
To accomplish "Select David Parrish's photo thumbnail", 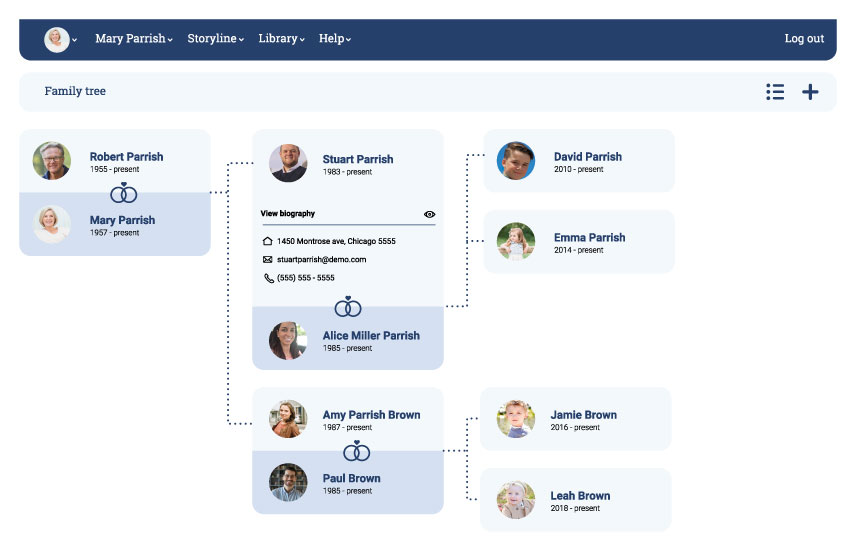I will [x=516, y=161].
